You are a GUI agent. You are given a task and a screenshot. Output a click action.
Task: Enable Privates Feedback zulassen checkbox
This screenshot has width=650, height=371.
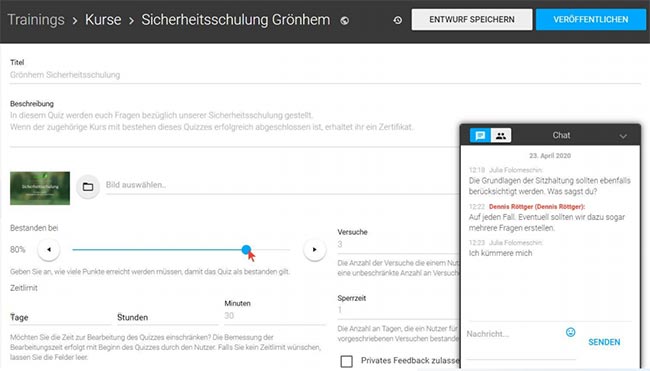coord(347,361)
